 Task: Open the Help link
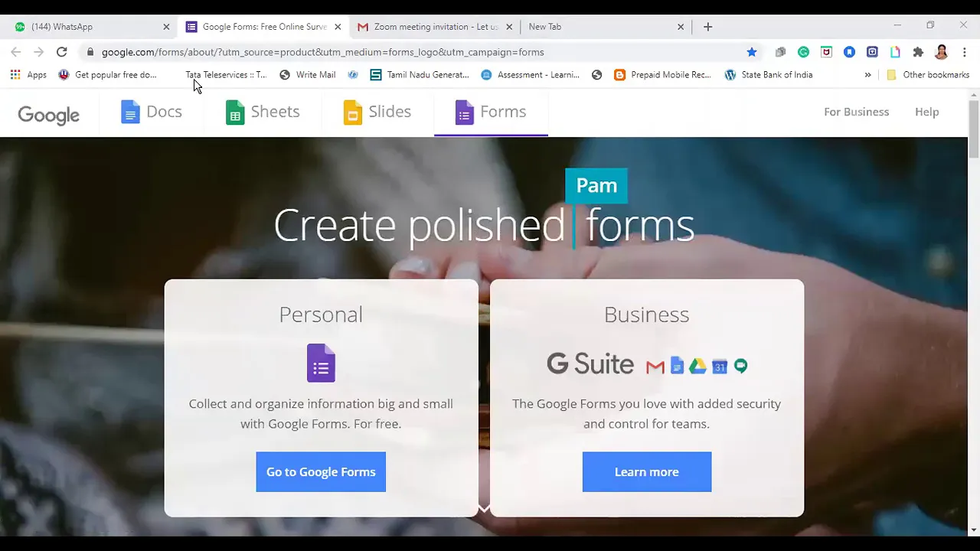[926, 112]
